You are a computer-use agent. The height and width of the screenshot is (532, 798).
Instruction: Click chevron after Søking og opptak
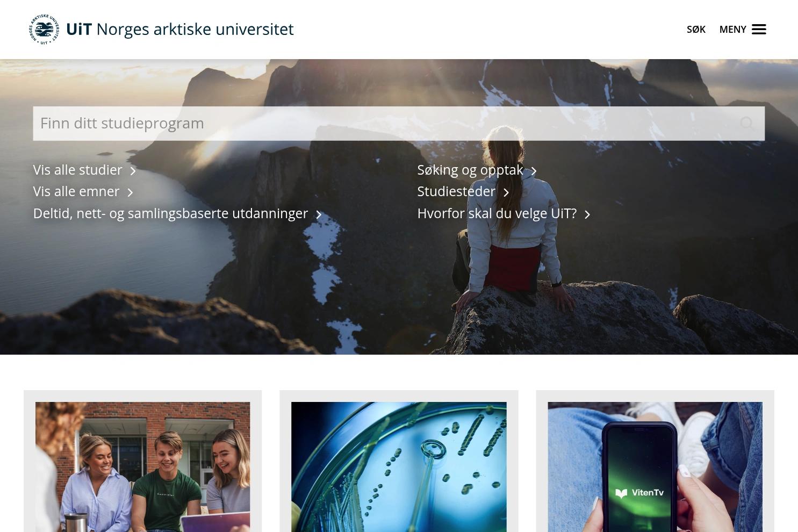[534, 171]
